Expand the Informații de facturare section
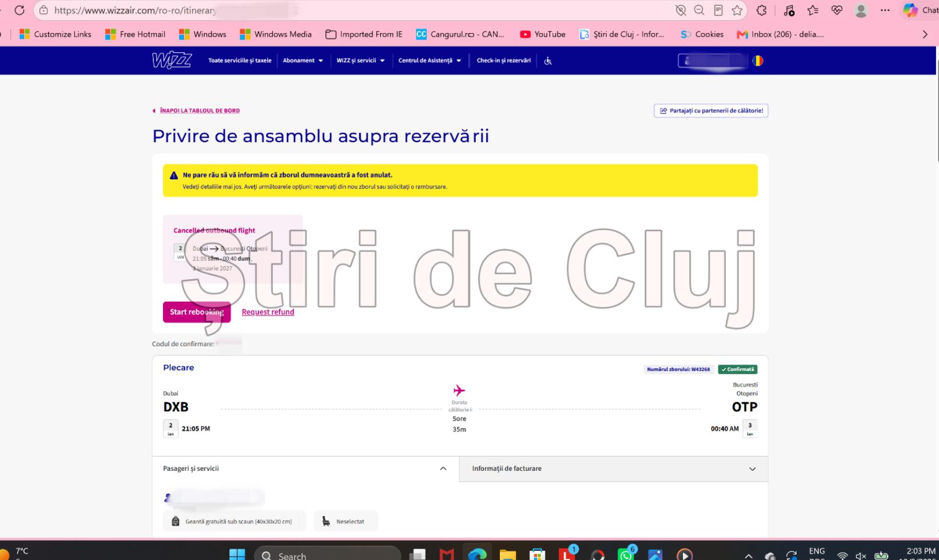 tap(614, 469)
